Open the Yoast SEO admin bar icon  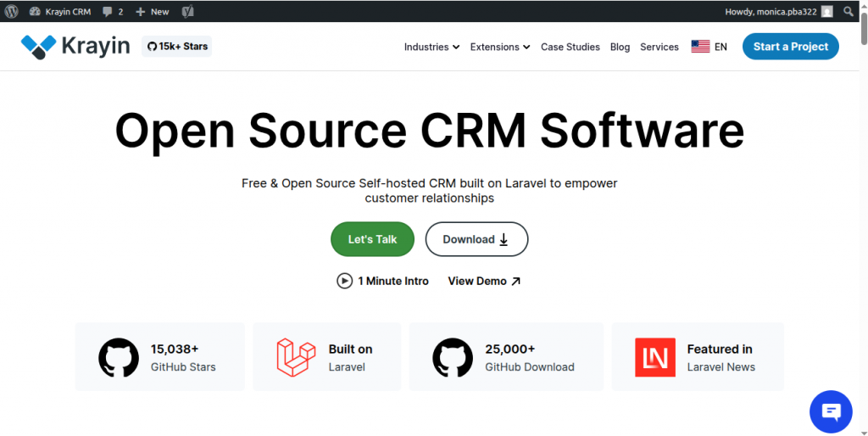coord(187,12)
